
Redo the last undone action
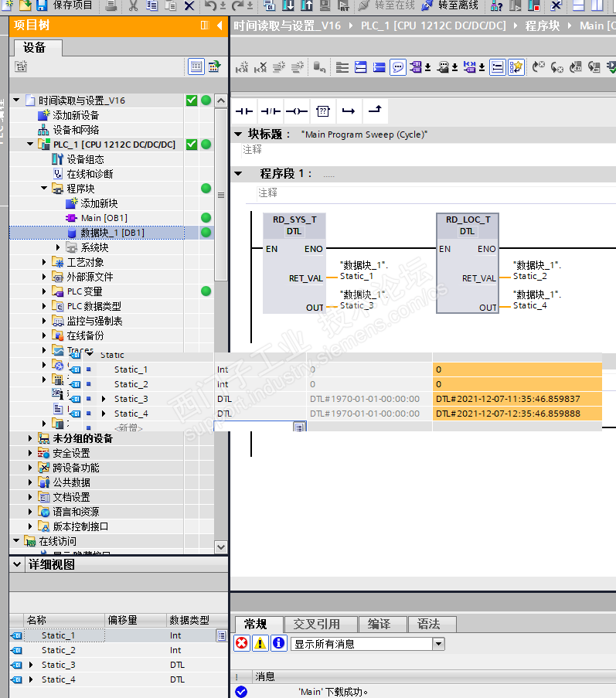point(238,5)
